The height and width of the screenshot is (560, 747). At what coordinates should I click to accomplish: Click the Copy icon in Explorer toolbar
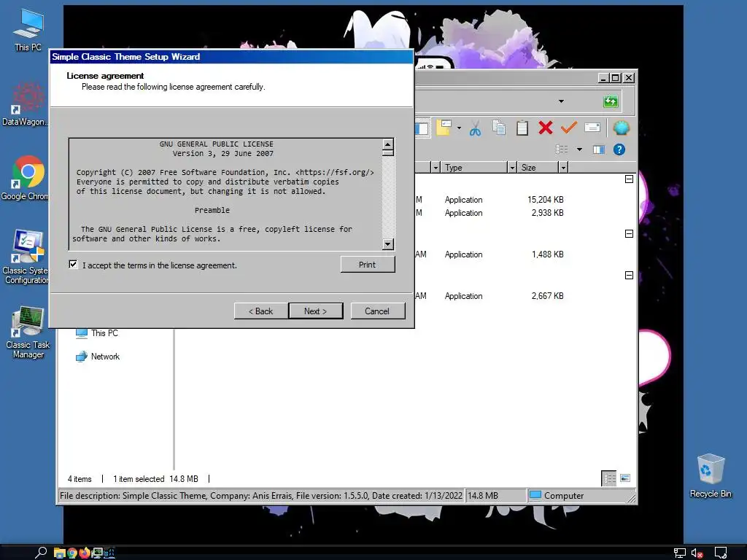pyautogui.click(x=499, y=128)
